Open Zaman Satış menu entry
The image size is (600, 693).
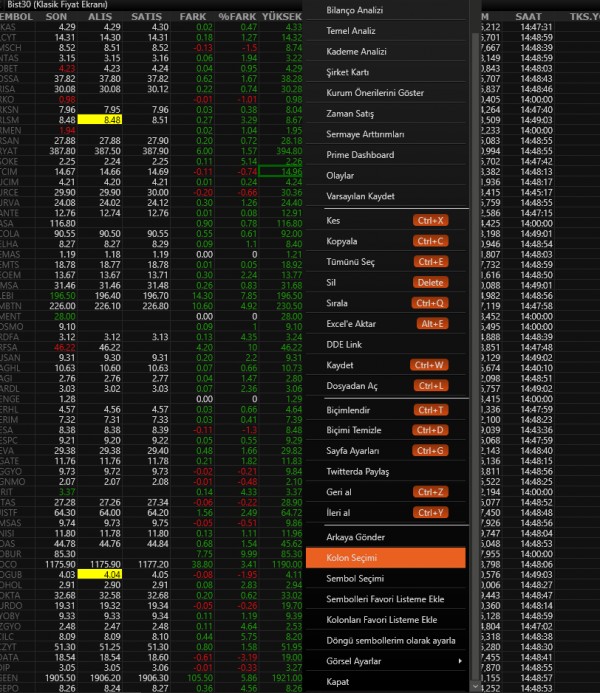point(385,114)
